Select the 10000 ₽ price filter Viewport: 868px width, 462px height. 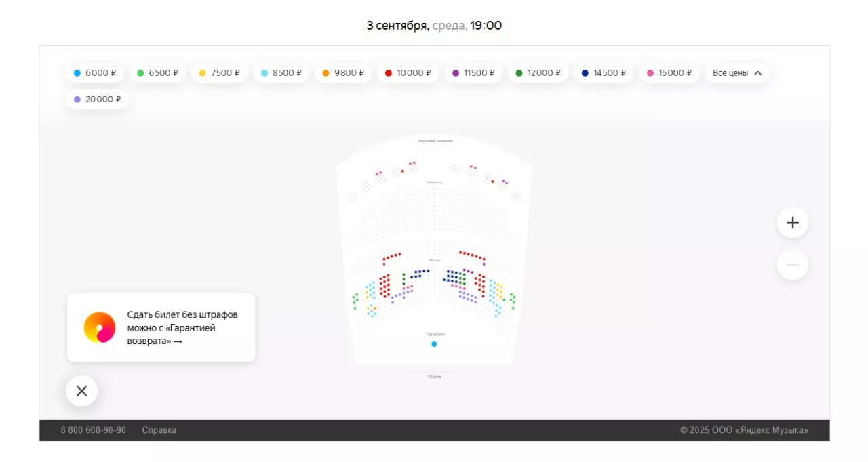tap(408, 73)
